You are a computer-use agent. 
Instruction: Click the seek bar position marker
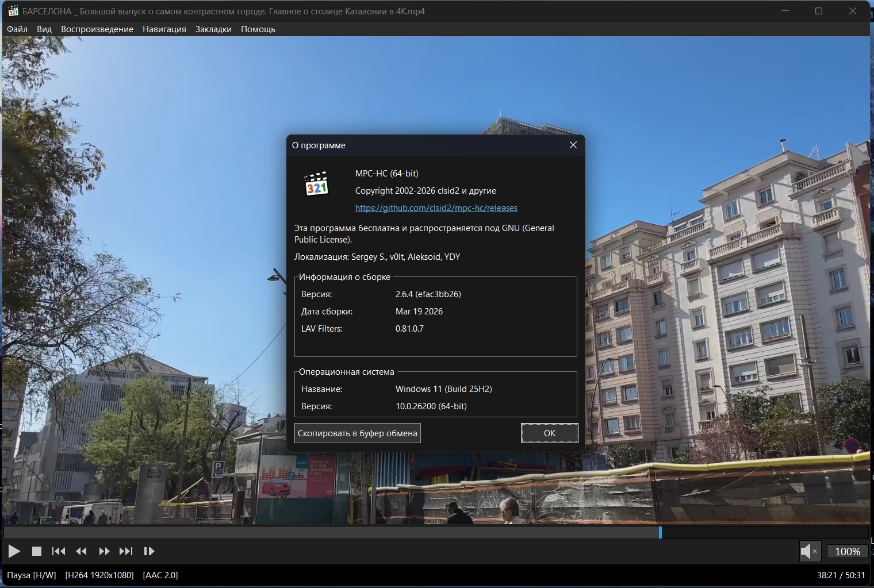coord(660,533)
